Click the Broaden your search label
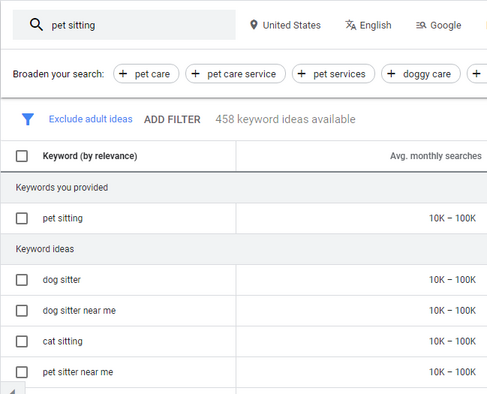 pos(59,74)
